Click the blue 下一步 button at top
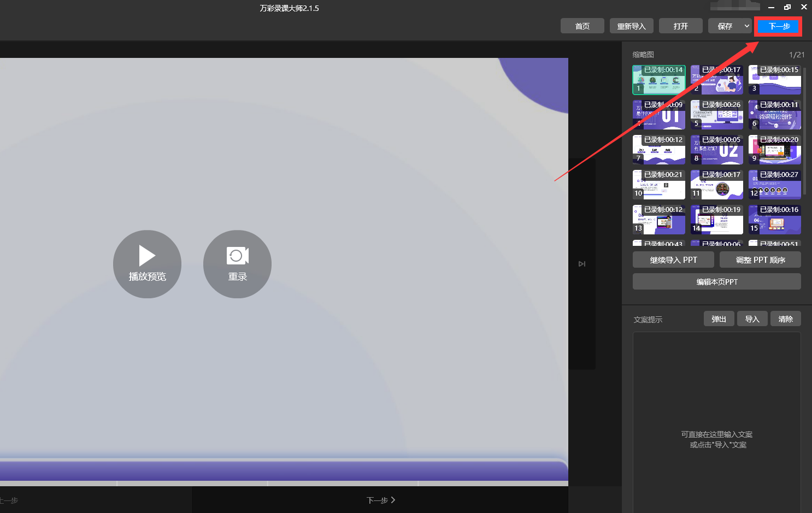812x513 pixels. [779, 26]
